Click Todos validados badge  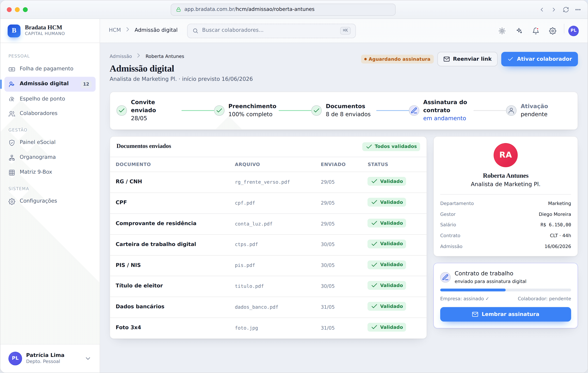click(391, 147)
